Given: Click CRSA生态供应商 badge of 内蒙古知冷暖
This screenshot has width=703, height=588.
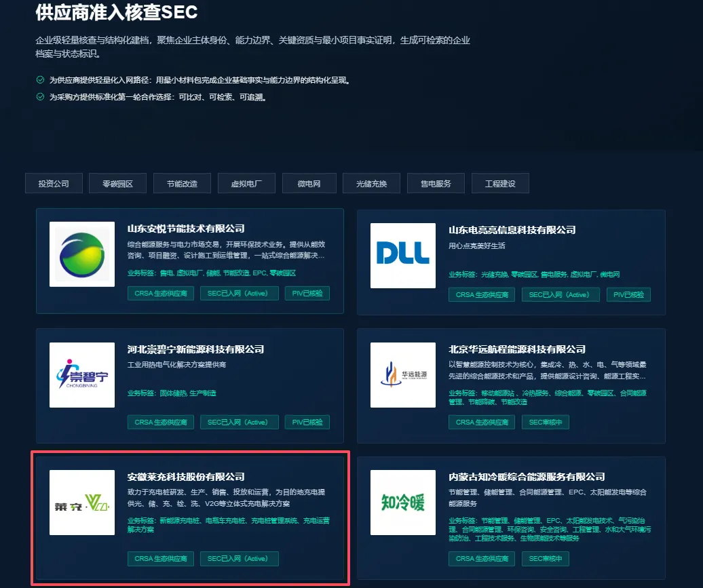Looking at the screenshot, I should 482,558.
